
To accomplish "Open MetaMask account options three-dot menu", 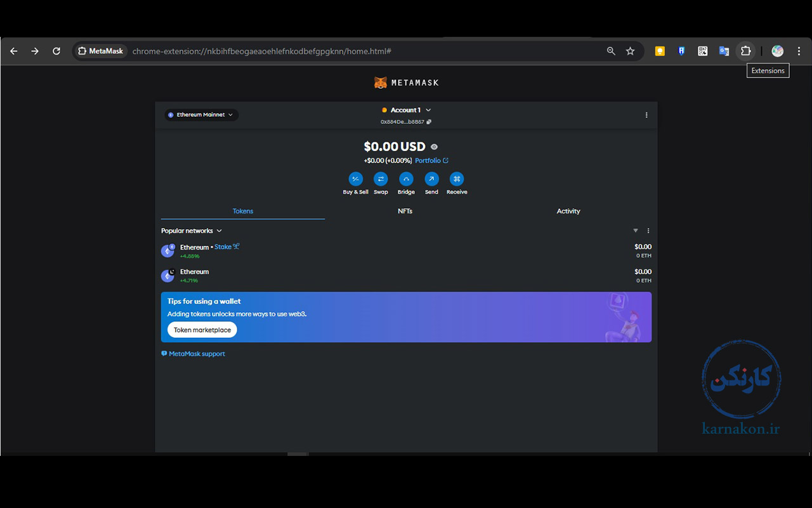I will pos(646,115).
